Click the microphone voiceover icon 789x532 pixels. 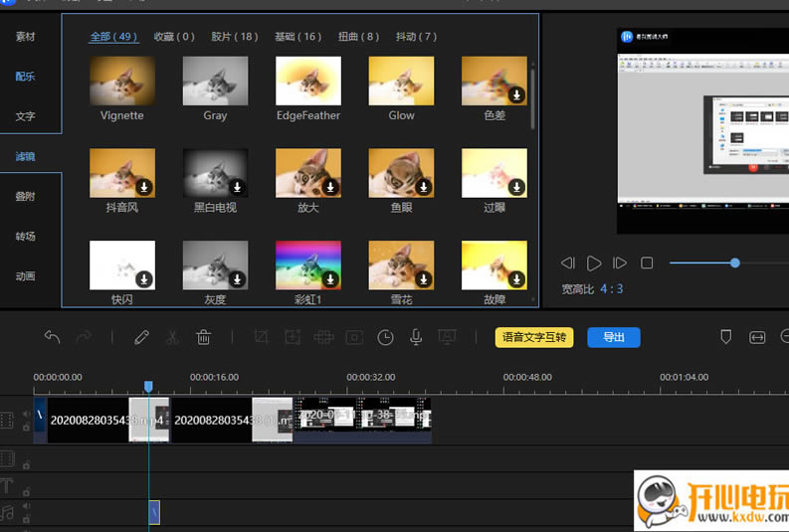point(416,337)
